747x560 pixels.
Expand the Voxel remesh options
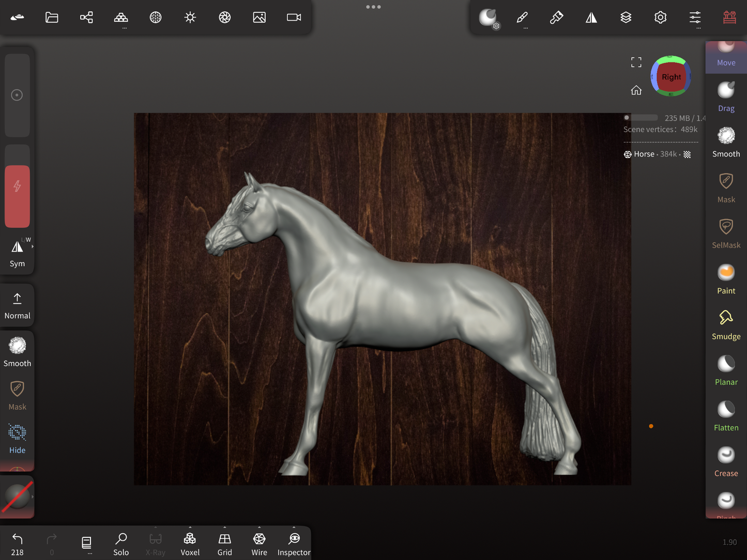point(190,528)
